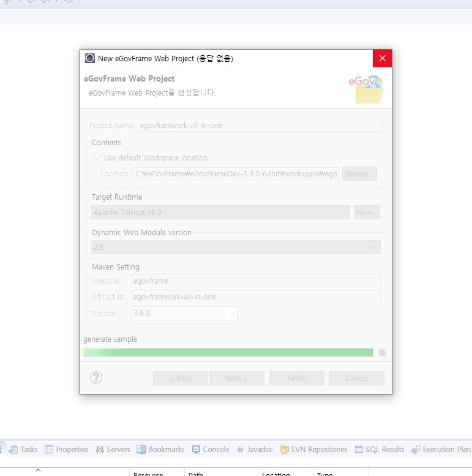
Task: Toggle Use default Workspace location checkbox
Action: 98,157
